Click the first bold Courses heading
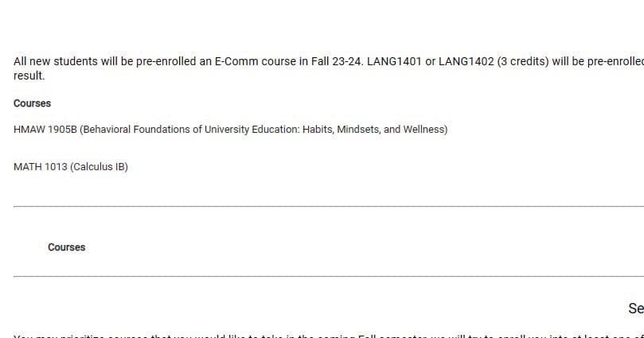644x338 pixels. pyautogui.click(x=32, y=103)
